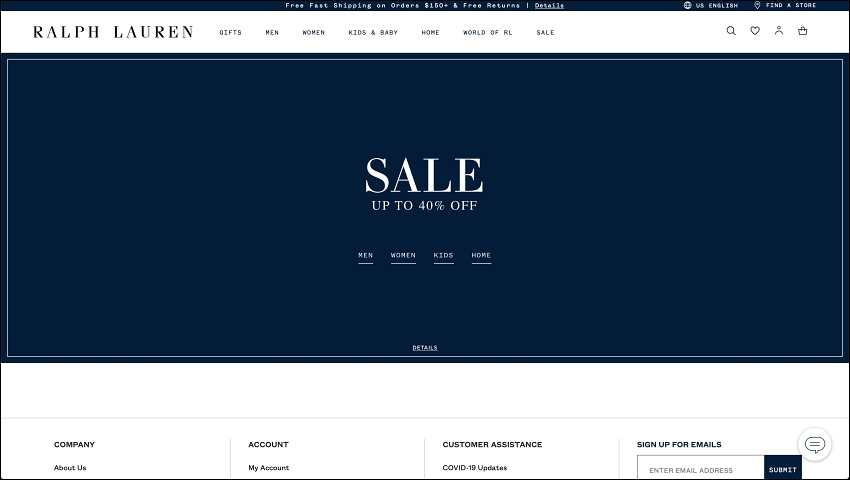Shop Women sale link in banner
This screenshot has height=480, width=850.
tap(403, 255)
